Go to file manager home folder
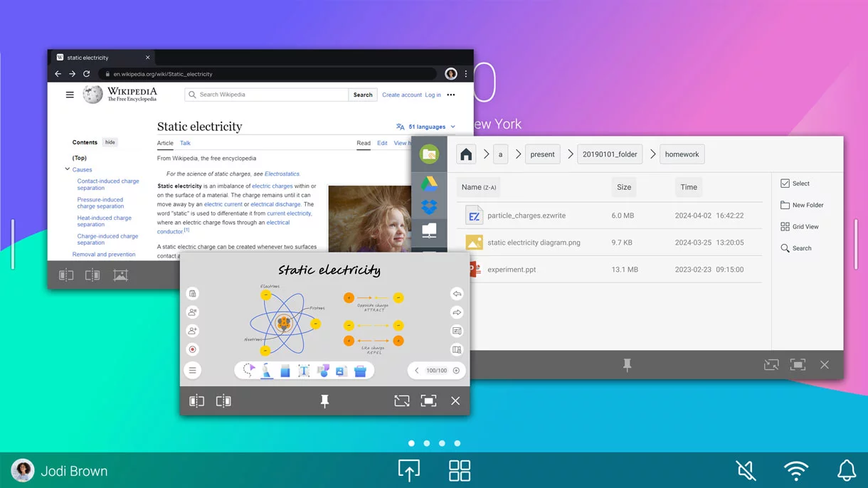 click(466, 154)
